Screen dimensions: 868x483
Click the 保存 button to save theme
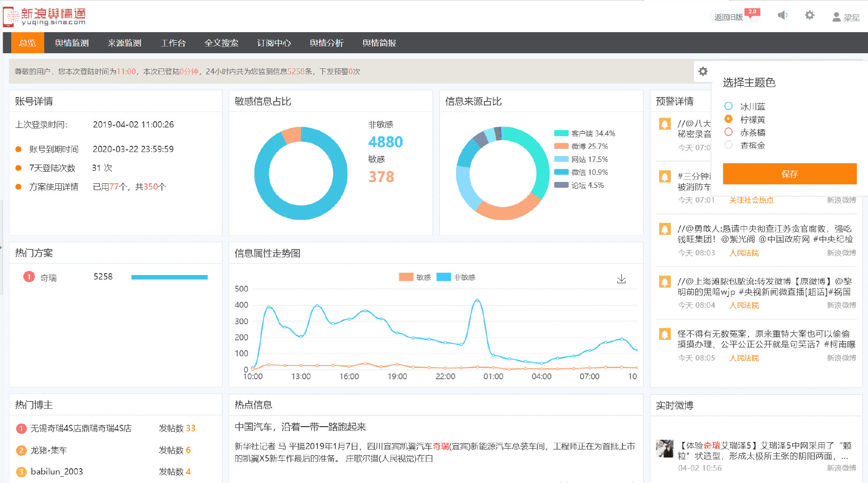coord(789,174)
